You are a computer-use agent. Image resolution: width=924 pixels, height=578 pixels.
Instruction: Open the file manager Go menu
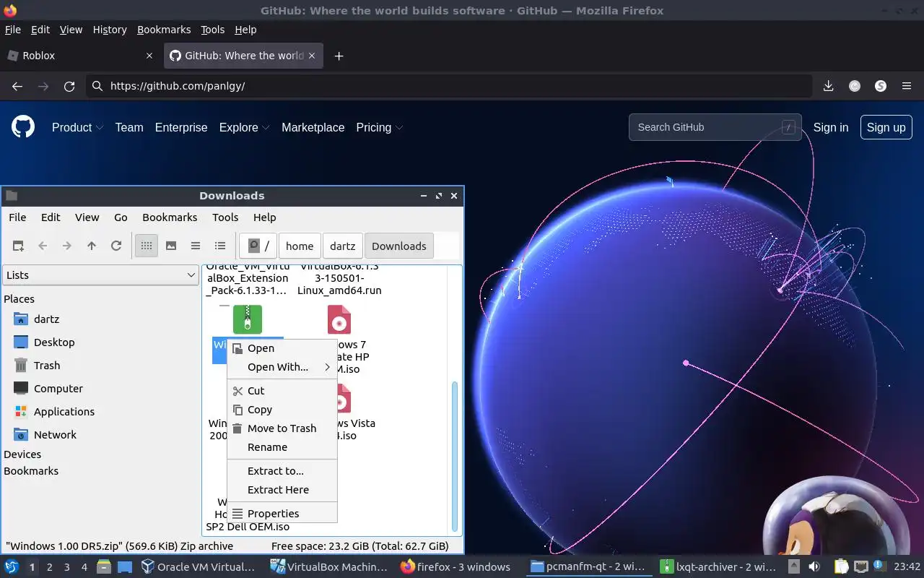[x=121, y=217]
